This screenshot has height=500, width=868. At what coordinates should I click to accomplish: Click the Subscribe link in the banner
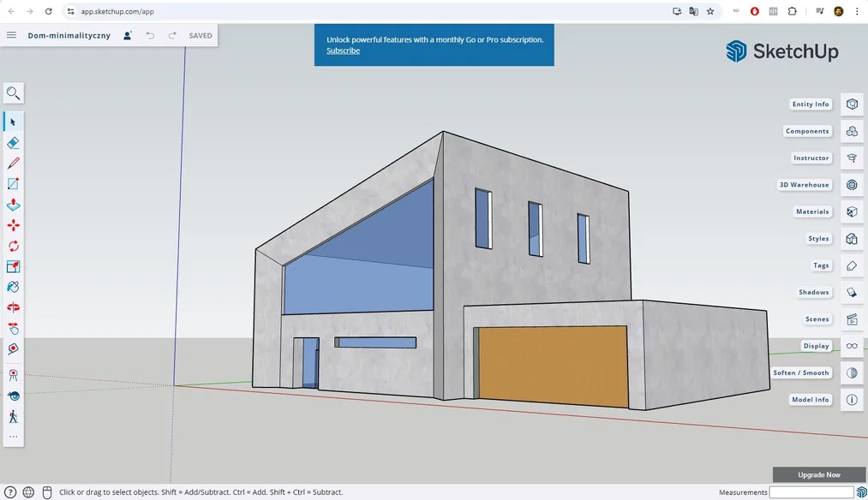343,51
